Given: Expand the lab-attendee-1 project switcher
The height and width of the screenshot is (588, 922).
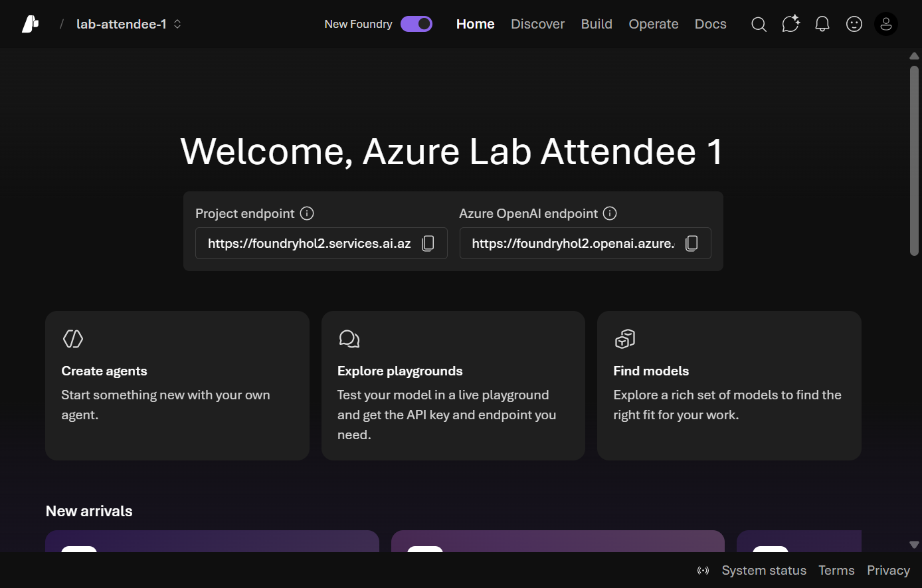Looking at the screenshot, I should (x=129, y=24).
